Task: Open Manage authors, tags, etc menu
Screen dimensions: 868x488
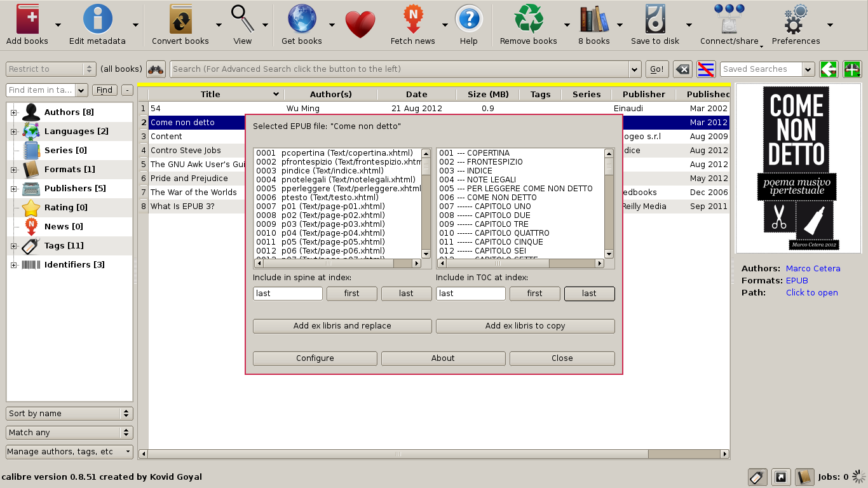Action: (x=69, y=452)
